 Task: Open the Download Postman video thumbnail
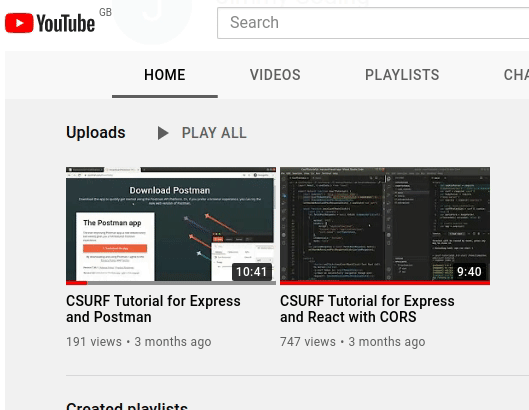pyautogui.click(x=171, y=225)
